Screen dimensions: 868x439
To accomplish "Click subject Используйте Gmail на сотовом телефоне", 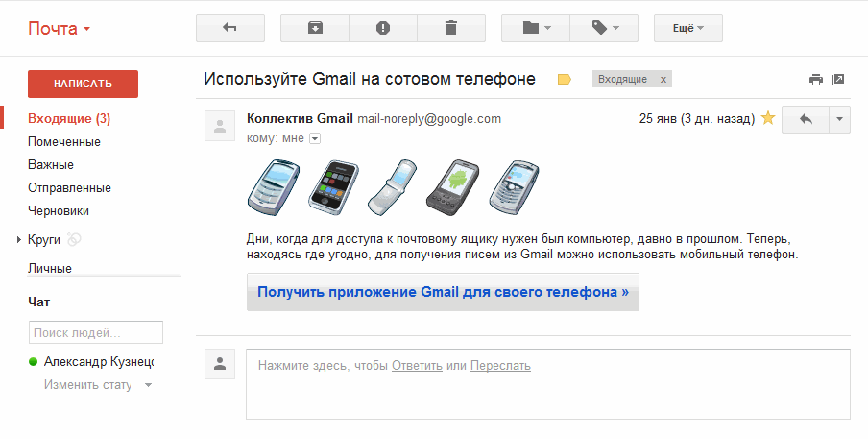I will pyautogui.click(x=370, y=79).
